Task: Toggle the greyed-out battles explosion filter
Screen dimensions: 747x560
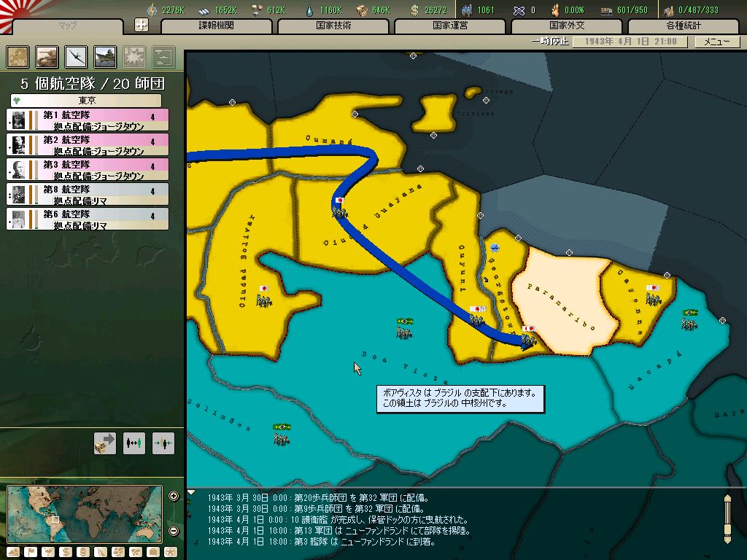Action: (x=134, y=57)
